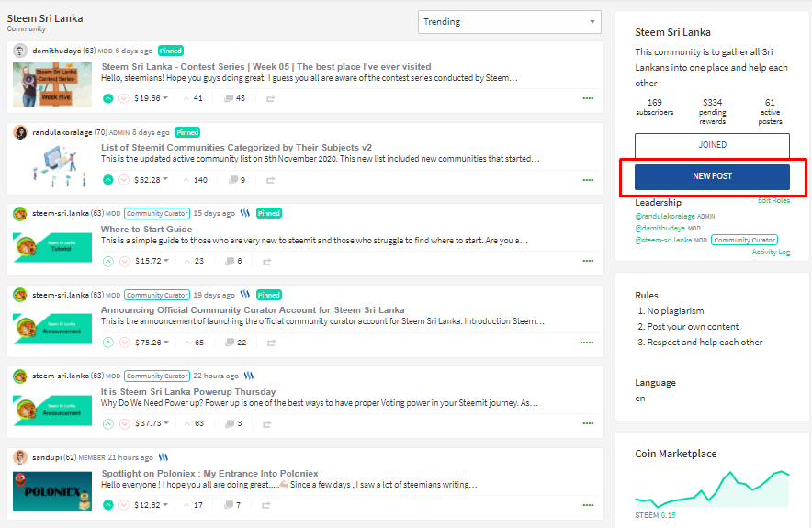Click damithudaya author avatar
Screen dimensions: 812x528
pyautogui.click(x=19, y=51)
